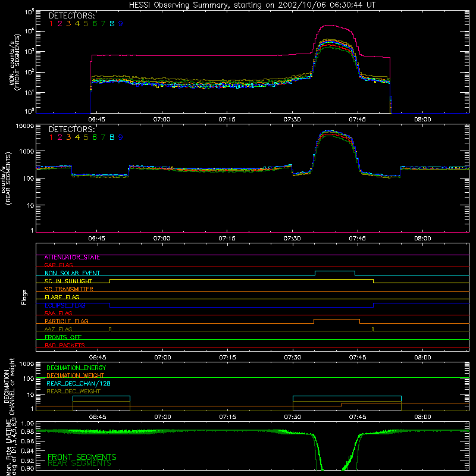Viewport: 476px width, 476px height.
Task: Click 07:00 time label under decimation panel
Action: tap(162, 417)
